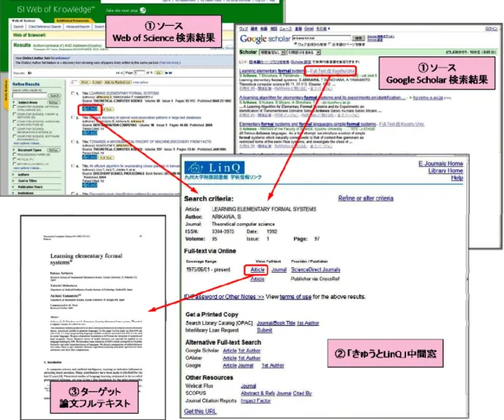Click the yellow Hide Refine side tab
The height and width of the screenshot is (420, 504).
click(x=5, y=96)
